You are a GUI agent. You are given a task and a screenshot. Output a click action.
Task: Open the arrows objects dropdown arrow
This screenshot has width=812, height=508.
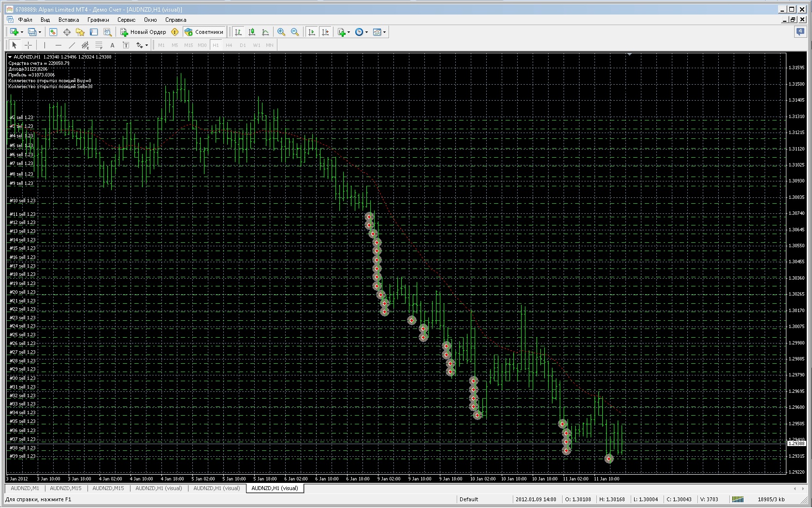(x=146, y=45)
